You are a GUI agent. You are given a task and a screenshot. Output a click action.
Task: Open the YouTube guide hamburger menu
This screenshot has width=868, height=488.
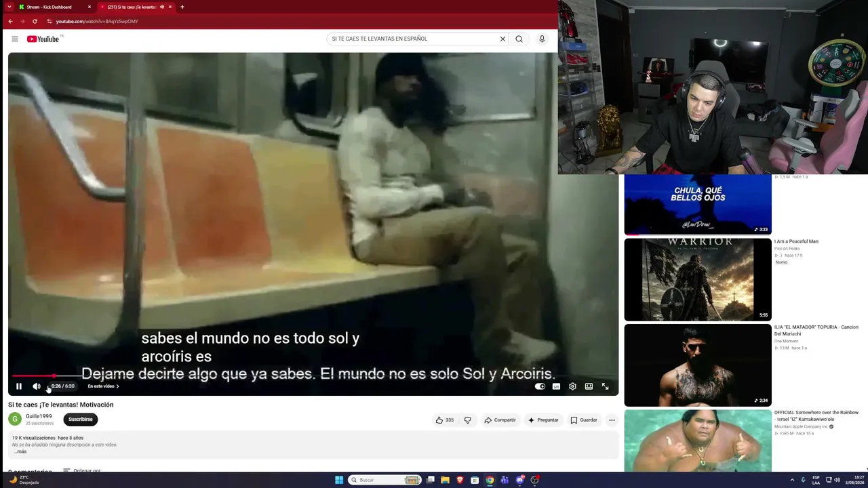tap(15, 39)
